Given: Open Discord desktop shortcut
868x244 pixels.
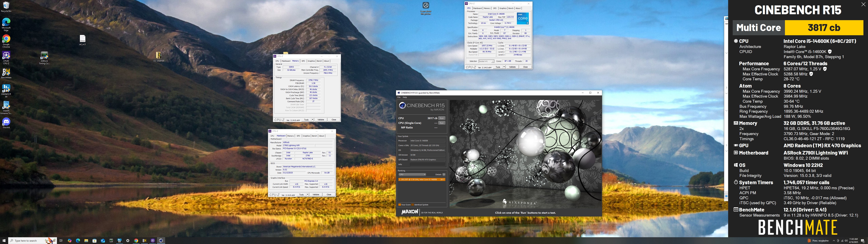Looking at the screenshot, I should tap(6, 123).
